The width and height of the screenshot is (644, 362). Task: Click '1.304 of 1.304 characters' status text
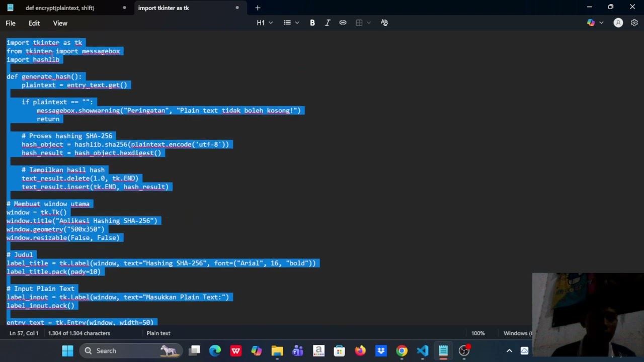[x=79, y=333]
